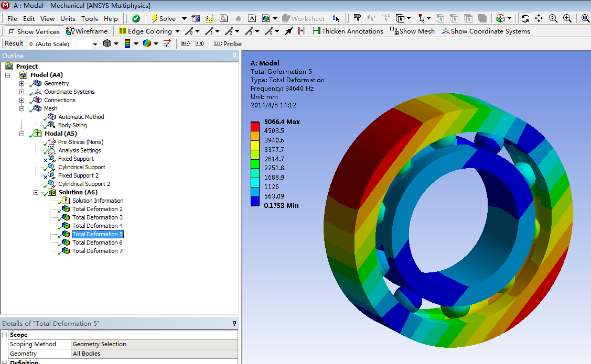Select the Rotate view tool

525,18
